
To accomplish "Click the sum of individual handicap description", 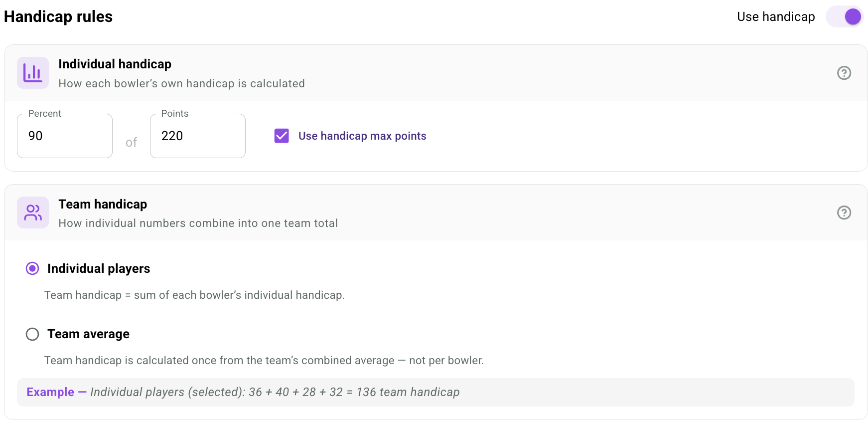I will tap(194, 295).
